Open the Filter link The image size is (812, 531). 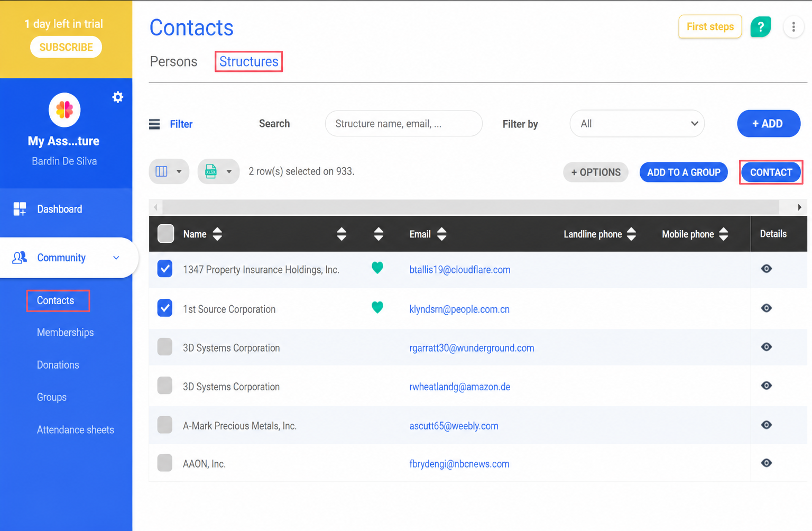pos(181,124)
